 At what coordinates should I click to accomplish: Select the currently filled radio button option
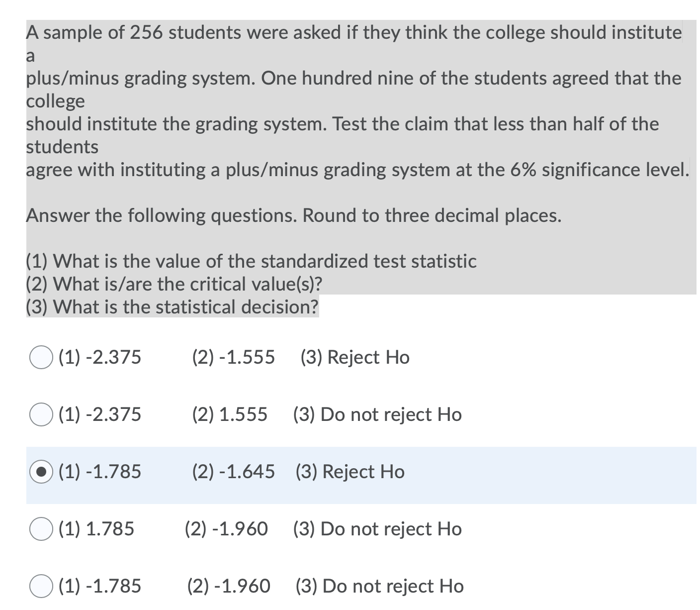pos(42,472)
